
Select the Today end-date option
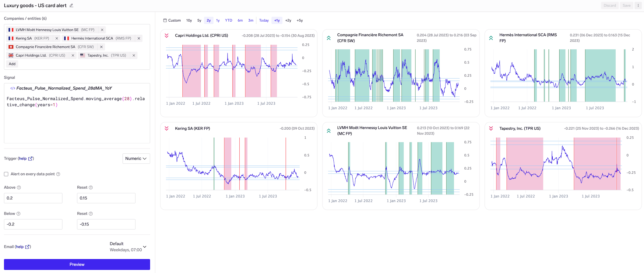coord(264,20)
